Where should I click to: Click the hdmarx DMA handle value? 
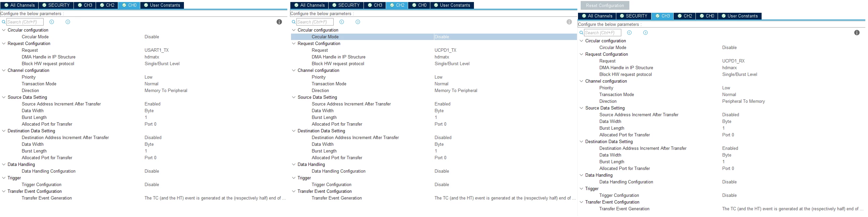tap(729, 68)
